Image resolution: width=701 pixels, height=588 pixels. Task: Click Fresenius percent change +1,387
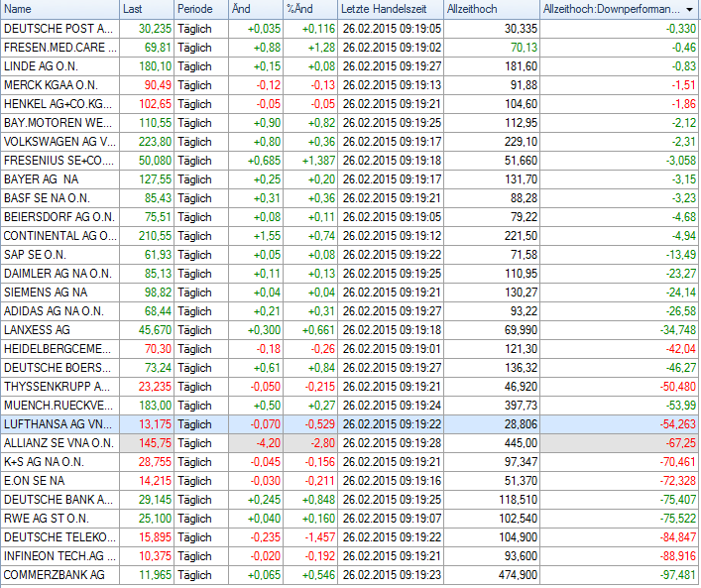[318, 160]
